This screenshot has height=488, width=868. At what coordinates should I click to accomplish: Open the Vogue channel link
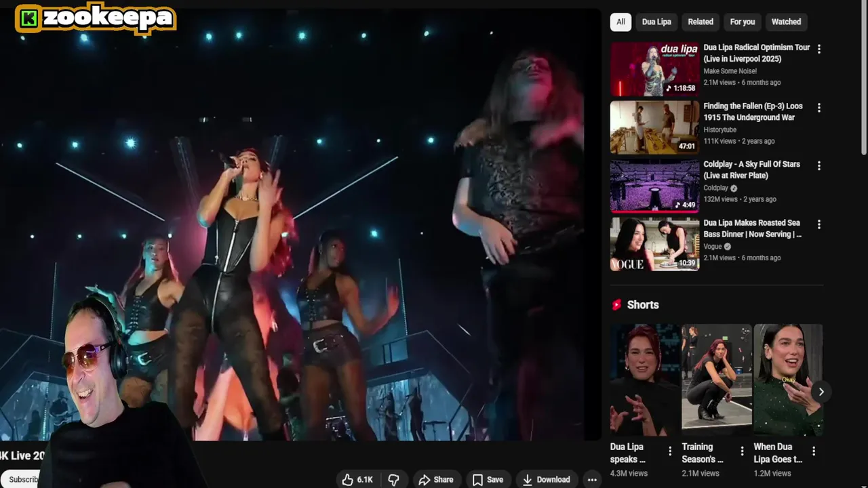(x=713, y=246)
